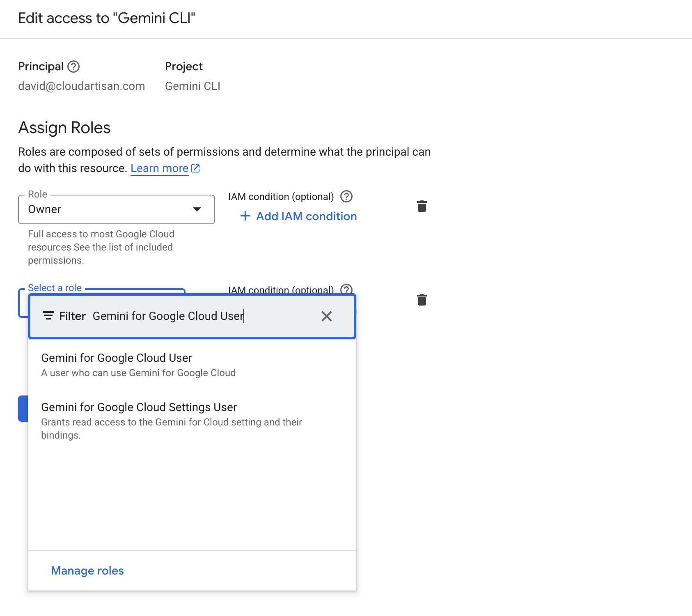
Task: Select Gemini for Google Cloud User role
Action: (x=192, y=365)
